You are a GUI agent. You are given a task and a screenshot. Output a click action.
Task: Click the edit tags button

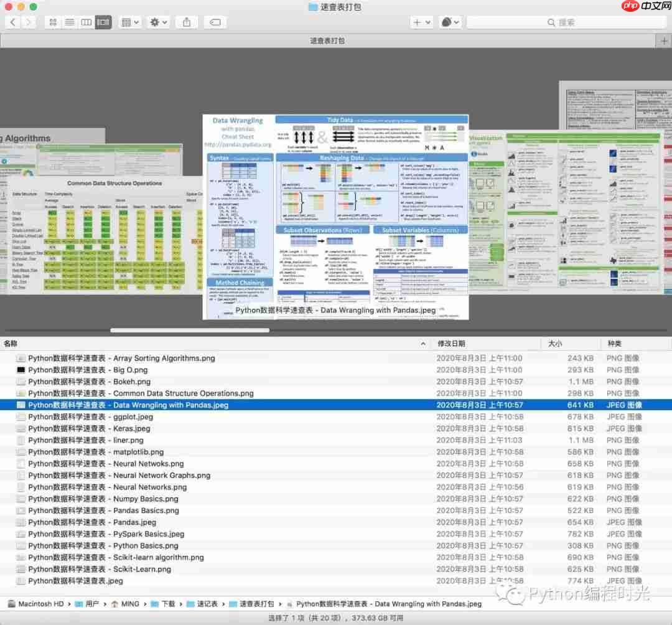tap(215, 22)
